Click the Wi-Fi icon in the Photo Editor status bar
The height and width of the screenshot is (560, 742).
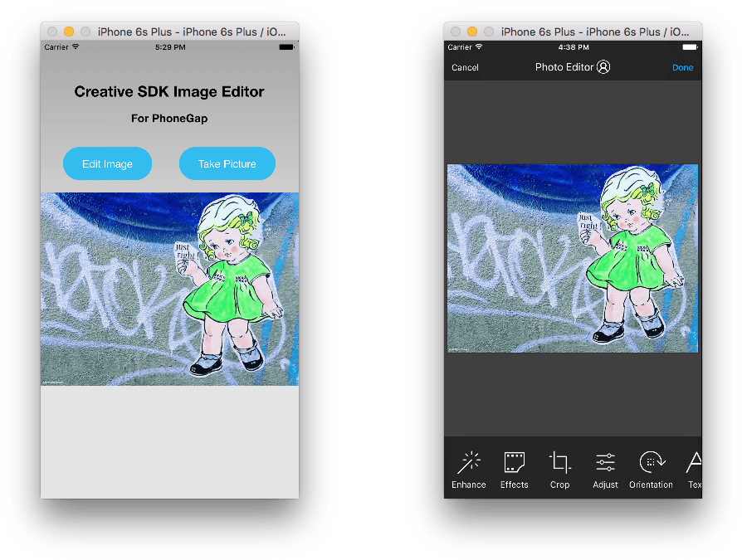pos(479,46)
